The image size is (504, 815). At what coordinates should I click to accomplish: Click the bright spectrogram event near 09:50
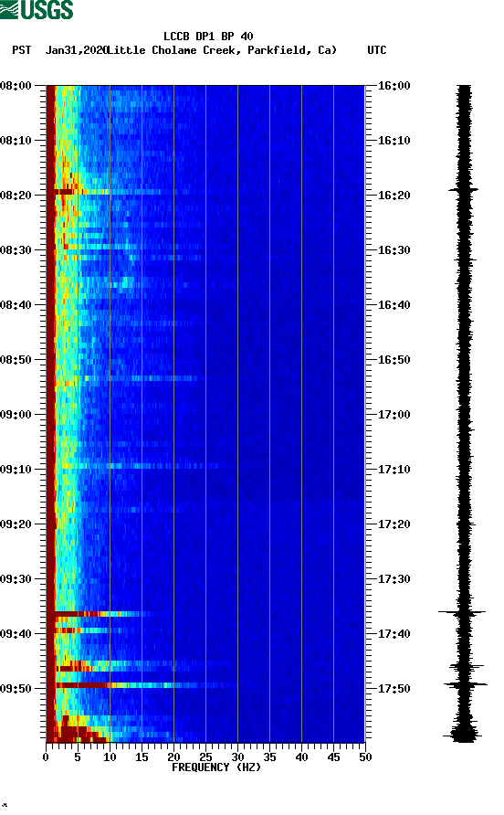[141, 685]
